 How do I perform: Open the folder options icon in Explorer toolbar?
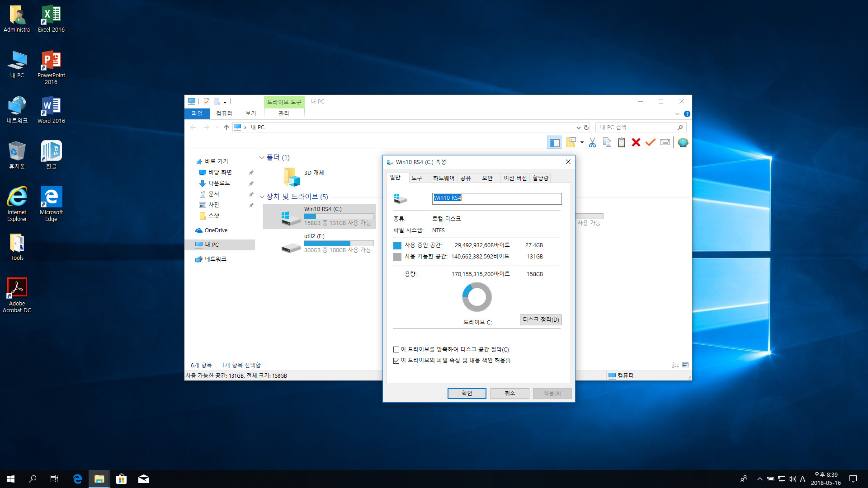(571, 143)
